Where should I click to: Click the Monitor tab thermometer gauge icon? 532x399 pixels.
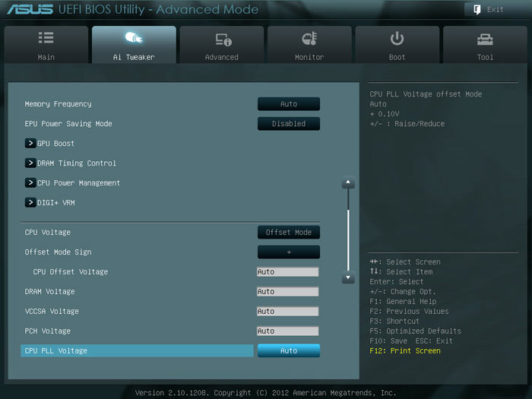point(309,39)
